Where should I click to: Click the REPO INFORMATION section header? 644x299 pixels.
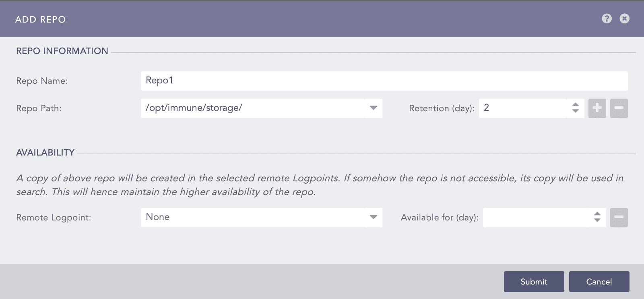point(62,51)
